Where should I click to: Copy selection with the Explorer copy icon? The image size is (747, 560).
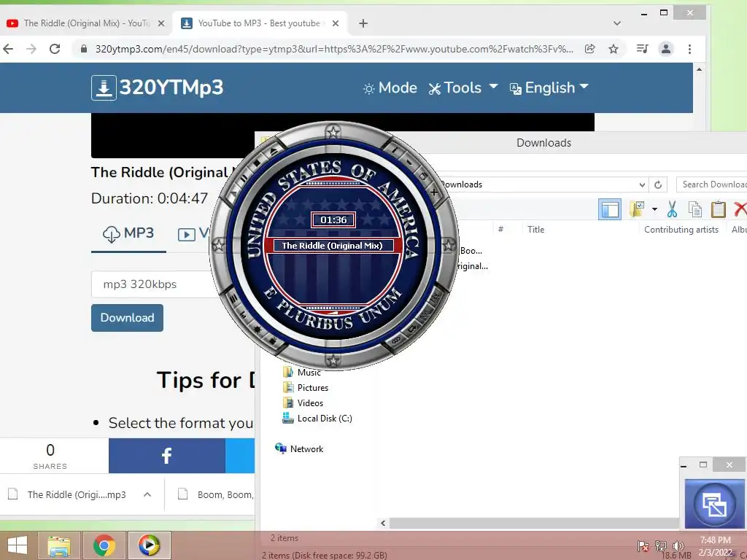695,209
